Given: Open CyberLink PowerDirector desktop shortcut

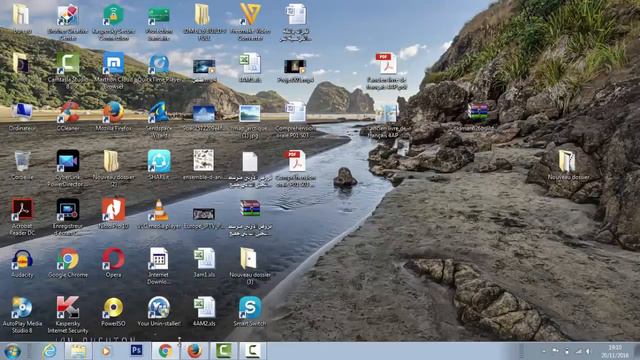Looking at the screenshot, I should pos(68,161).
